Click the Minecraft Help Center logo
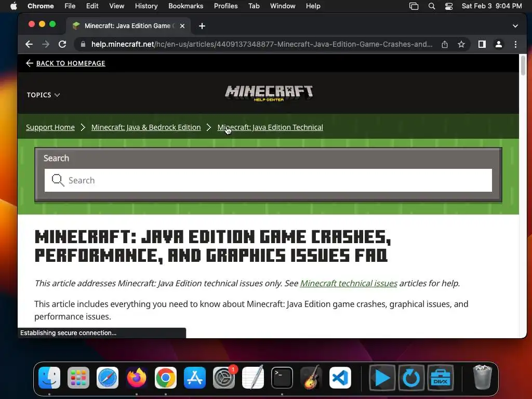532x399 pixels. [x=269, y=93]
